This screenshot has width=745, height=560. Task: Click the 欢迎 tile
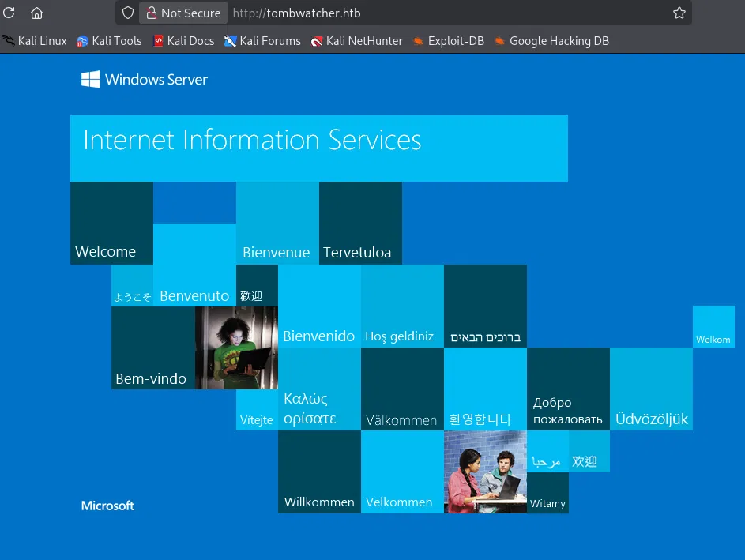pyautogui.click(x=589, y=451)
